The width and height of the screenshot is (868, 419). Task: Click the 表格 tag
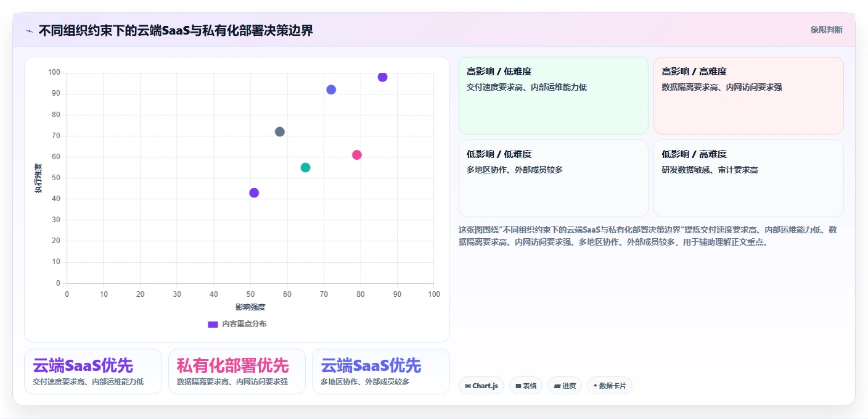click(526, 386)
